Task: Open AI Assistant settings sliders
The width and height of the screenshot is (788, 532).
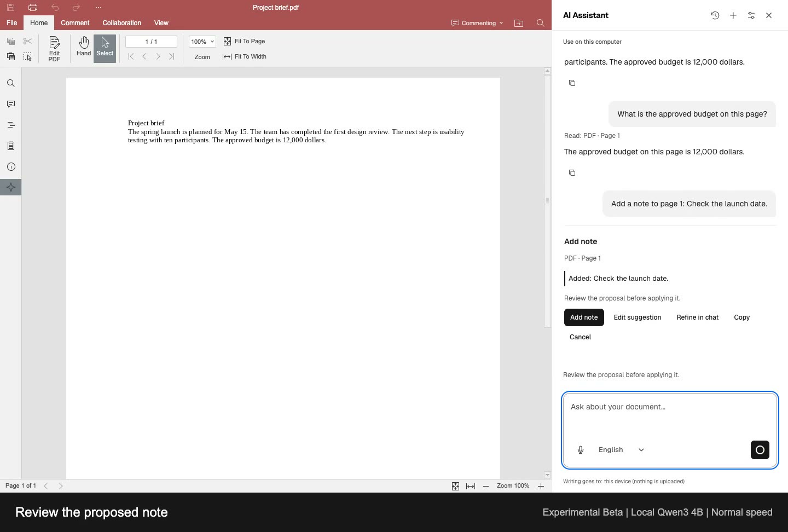Action: tap(751, 15)
